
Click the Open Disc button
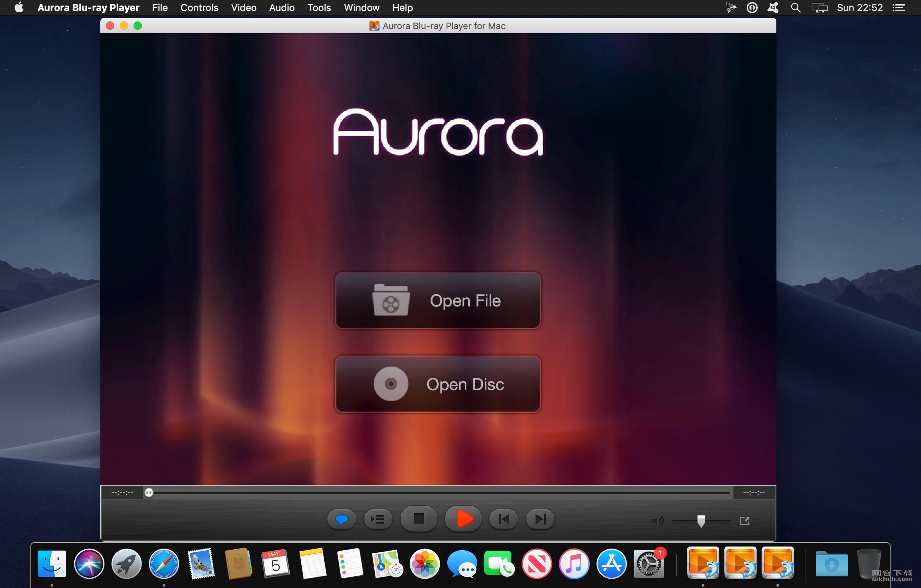[438, 384]
